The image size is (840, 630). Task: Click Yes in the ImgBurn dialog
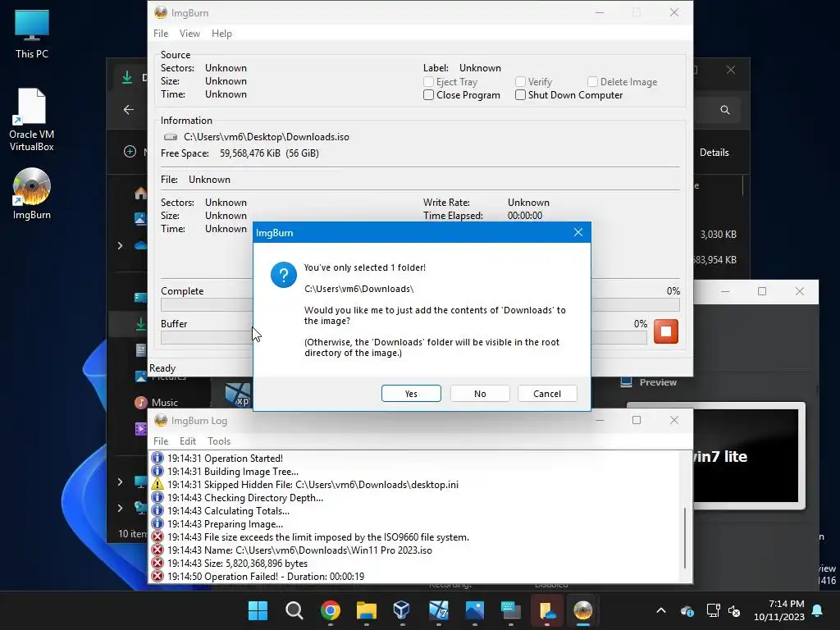411,394
